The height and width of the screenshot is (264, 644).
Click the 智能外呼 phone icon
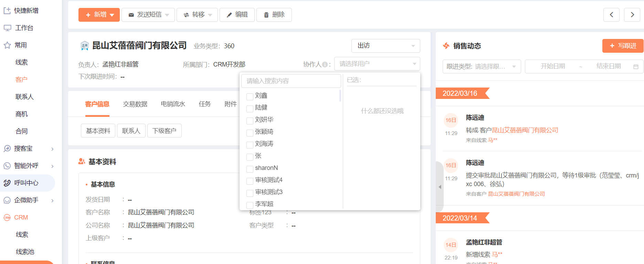click(7, 166)
